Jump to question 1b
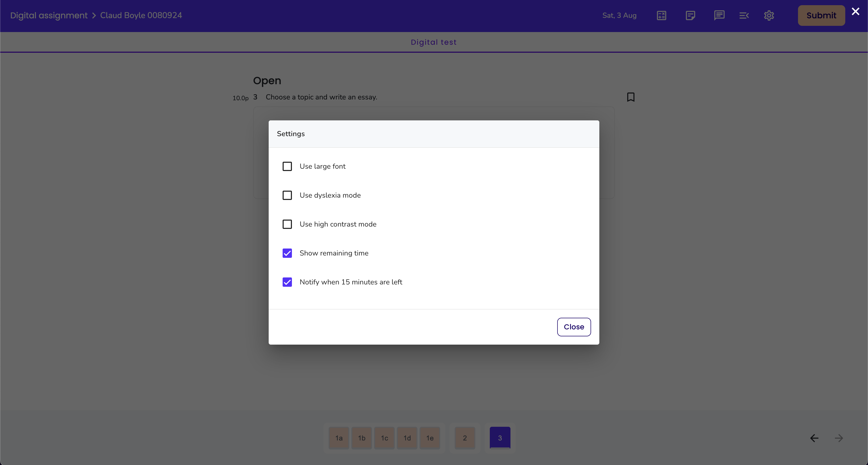The image size is (868, 465). [x=362, y=438]
